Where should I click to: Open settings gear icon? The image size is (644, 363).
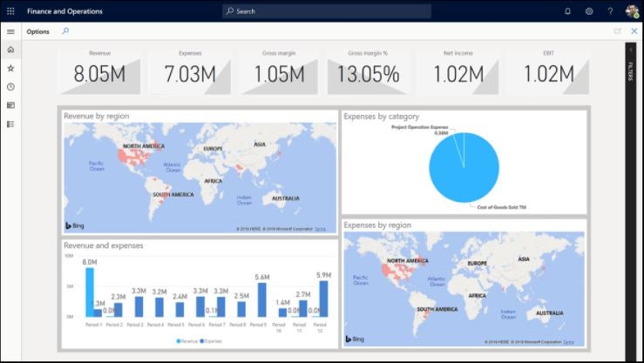[x=589, y=11]
